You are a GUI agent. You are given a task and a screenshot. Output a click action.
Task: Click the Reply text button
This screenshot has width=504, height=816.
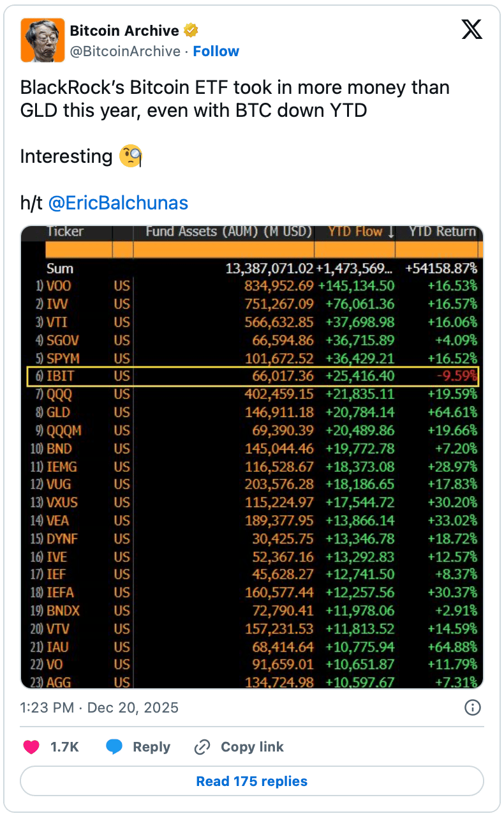coord(151,747)
